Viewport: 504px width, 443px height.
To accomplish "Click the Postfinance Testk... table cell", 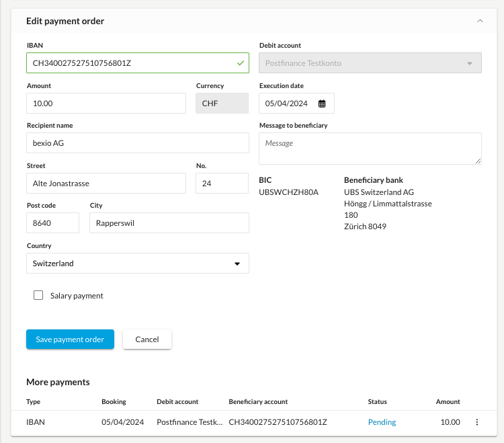I will pos(190,422).
